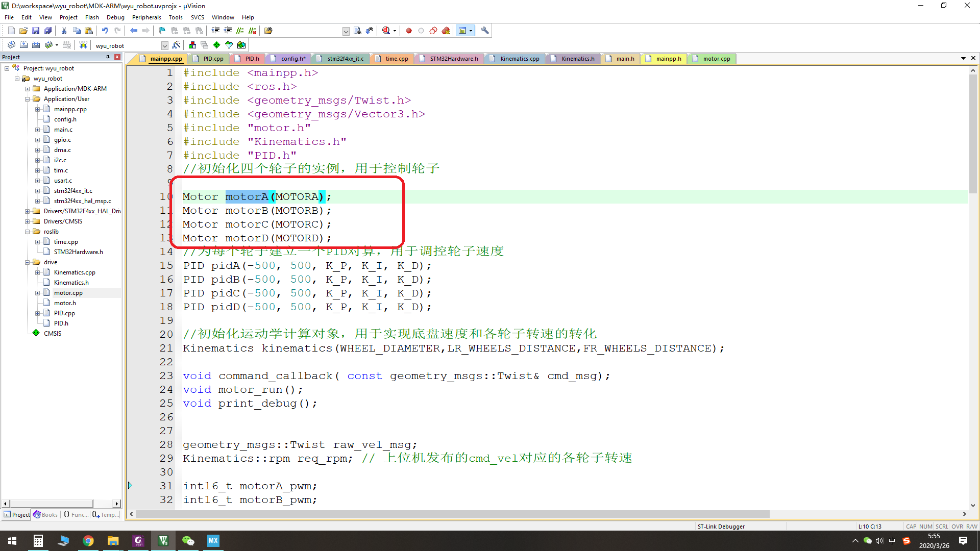Rebuild all target files
The width and height of the screenshot is (980, 551).
point(36,45)
